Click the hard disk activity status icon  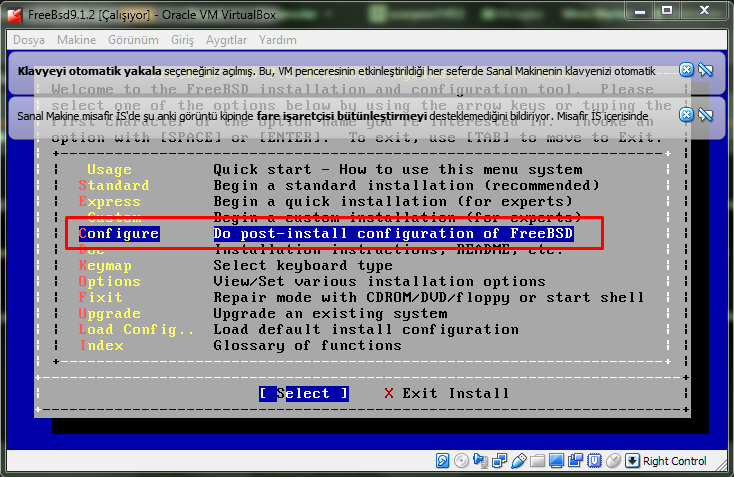point(442,461)
